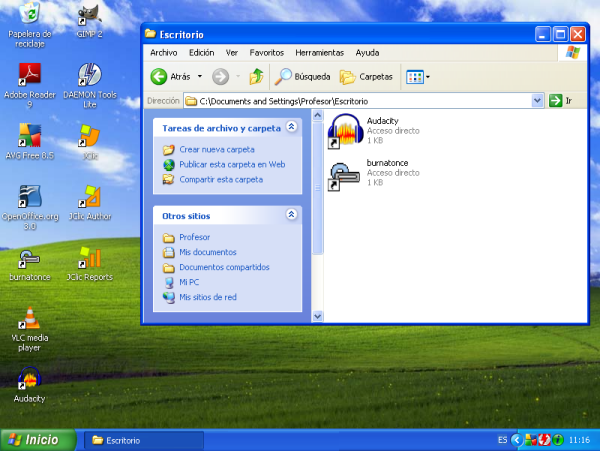Viewport: 600px width, 451px height.
Task: Open the Herramientas menu
Action: 319,52
